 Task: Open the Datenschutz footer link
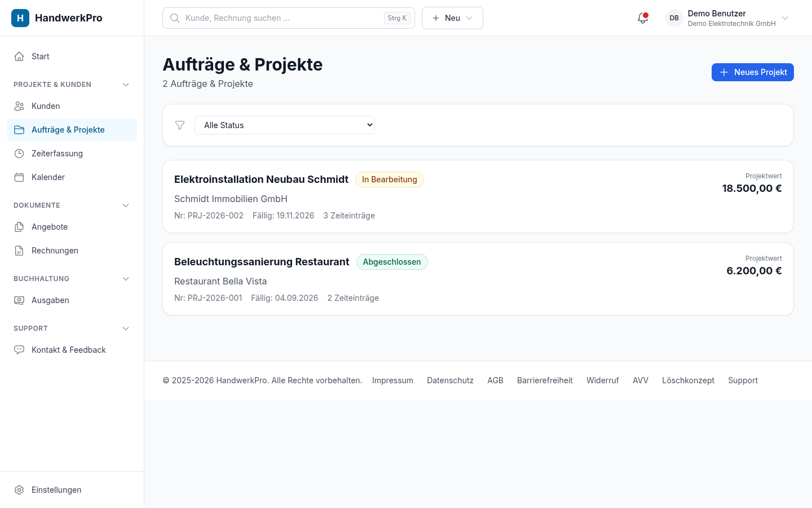pos(450,380)
